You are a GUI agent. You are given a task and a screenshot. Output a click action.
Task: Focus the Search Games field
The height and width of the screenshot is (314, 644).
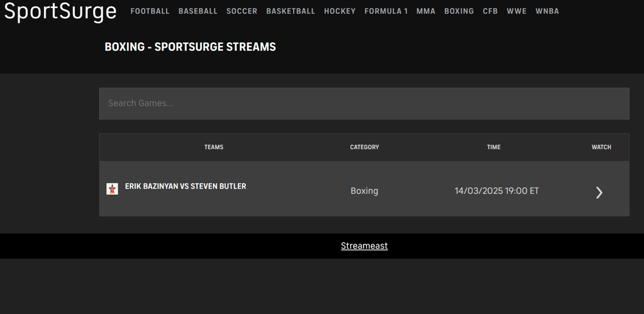(364, 103)
